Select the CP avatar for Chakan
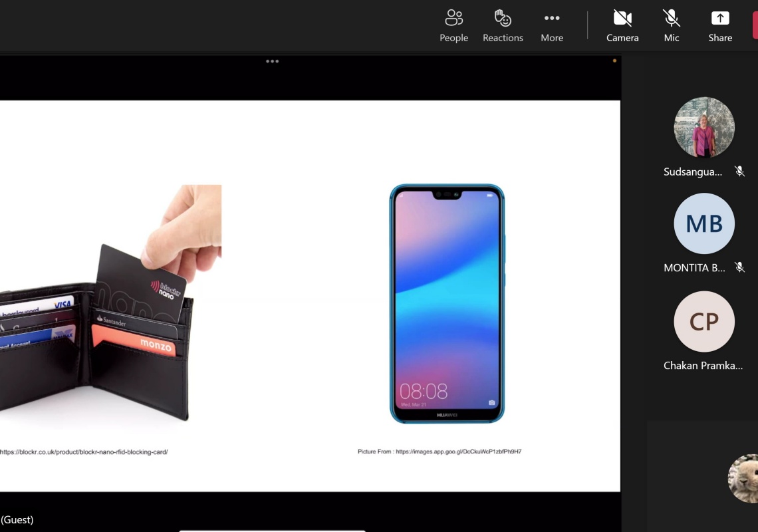 coord(704,321)
